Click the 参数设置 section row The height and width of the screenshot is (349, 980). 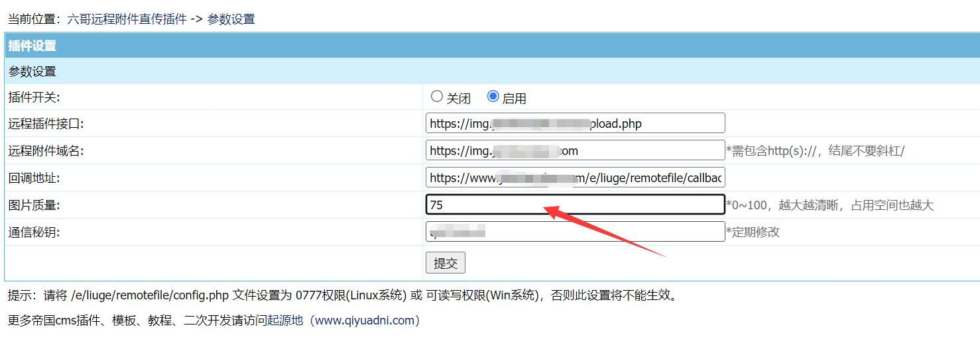coord(492,71)
